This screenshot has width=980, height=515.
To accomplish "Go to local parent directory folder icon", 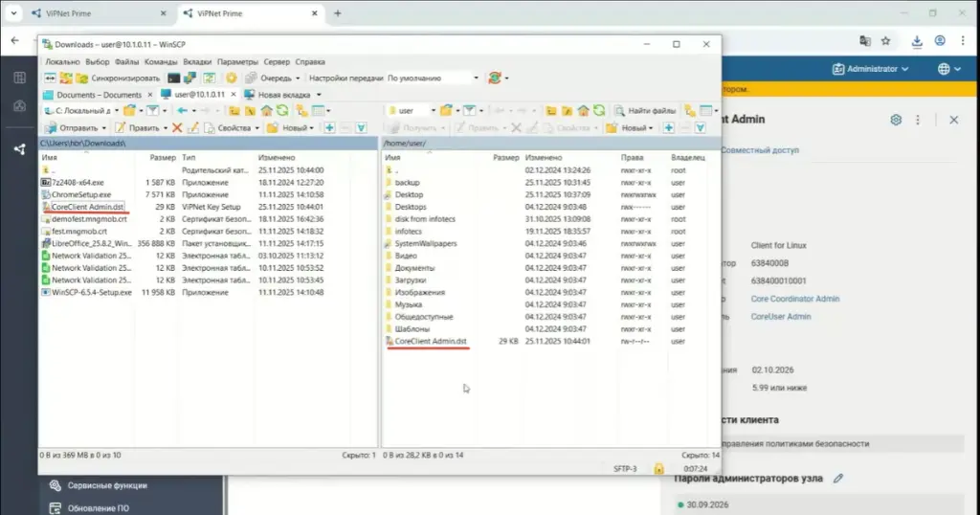I will [234, 111].
